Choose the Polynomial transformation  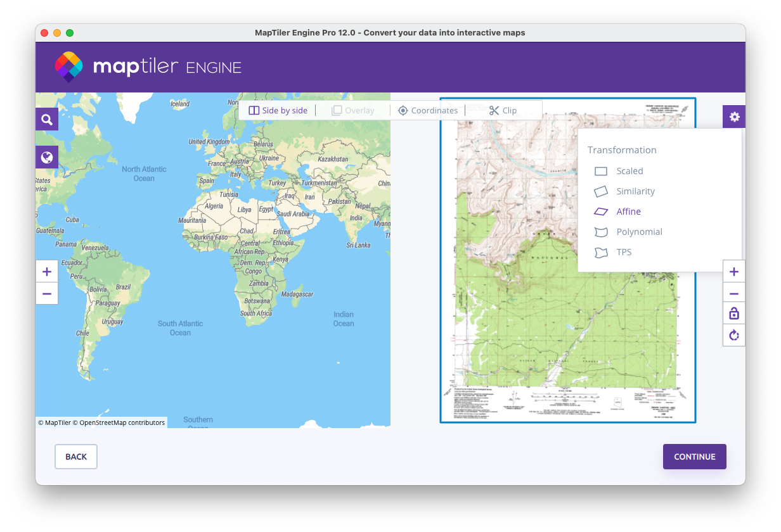[639, 232]
